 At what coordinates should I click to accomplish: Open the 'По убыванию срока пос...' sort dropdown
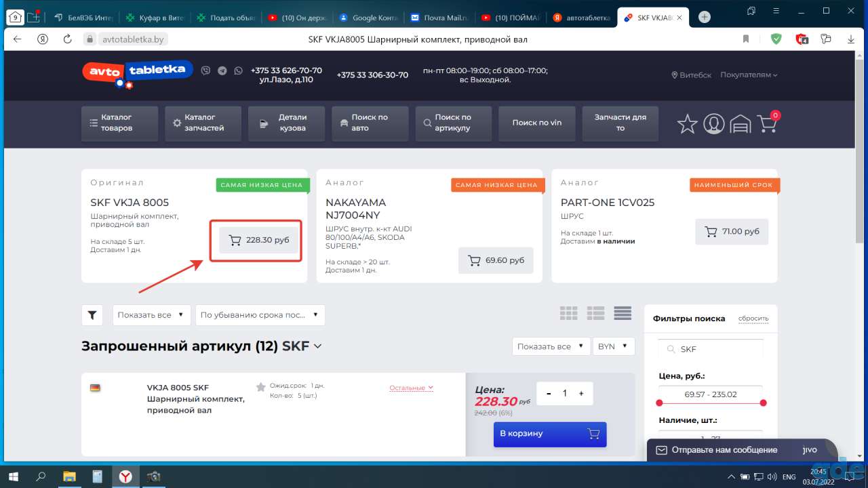point(260,315)
